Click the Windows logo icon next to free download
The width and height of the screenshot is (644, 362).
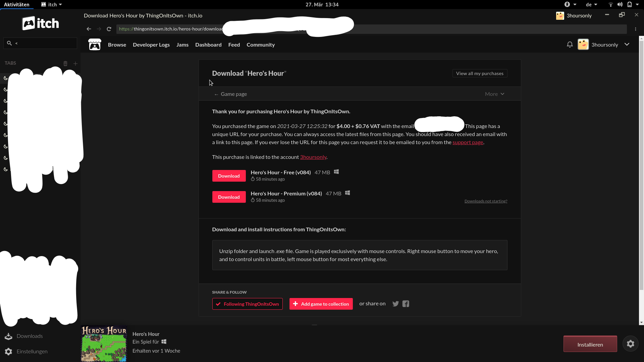pos(337,172)
